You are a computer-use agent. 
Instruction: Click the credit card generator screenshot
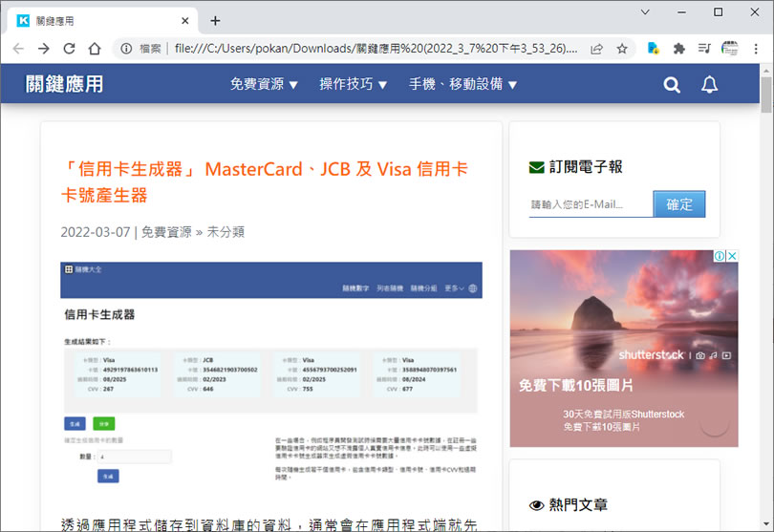pos(271,373)
